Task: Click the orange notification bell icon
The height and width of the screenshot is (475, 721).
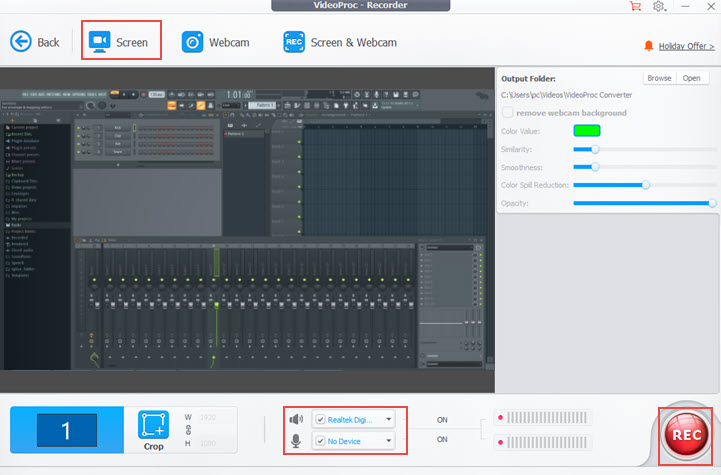Action: coord(650,46)
